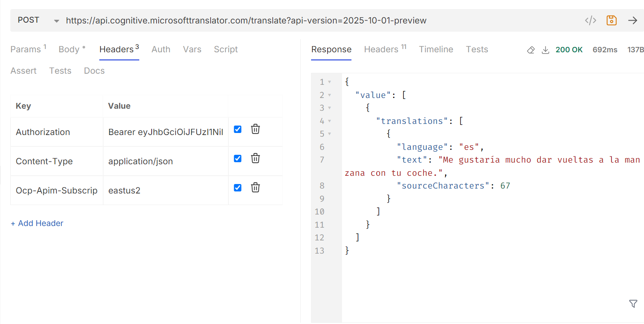Select the Response tab
Image resolution: width=644 pixels, height=324 pixels.
coord(331,49)
